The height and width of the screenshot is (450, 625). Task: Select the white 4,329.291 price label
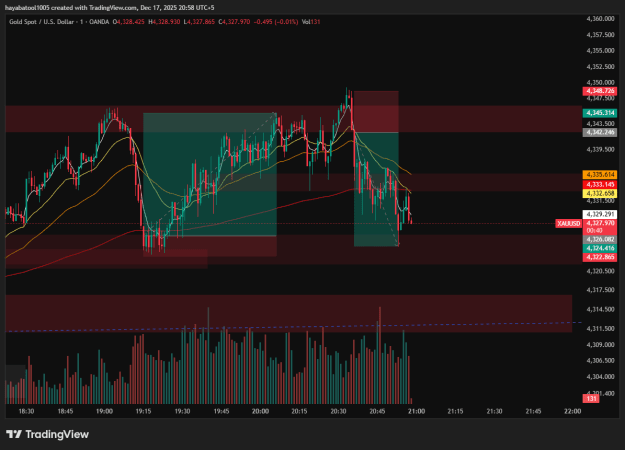point(600,214)
